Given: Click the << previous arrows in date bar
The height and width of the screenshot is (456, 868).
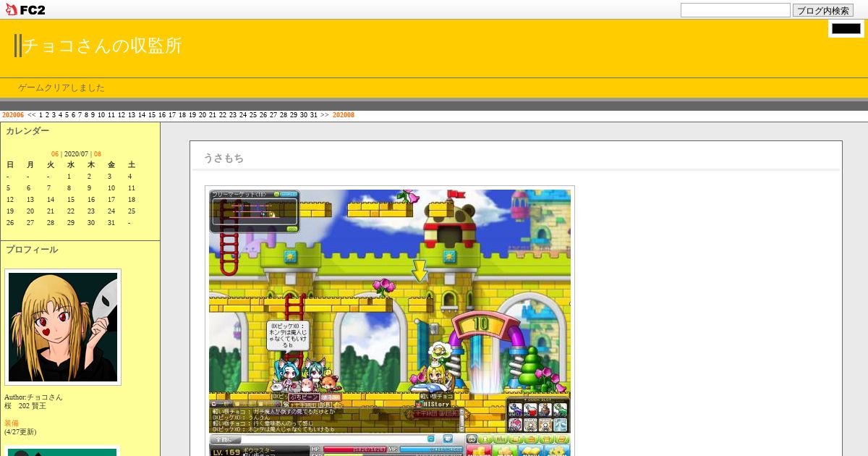Looking at the screenshot, I should point(32,115).
